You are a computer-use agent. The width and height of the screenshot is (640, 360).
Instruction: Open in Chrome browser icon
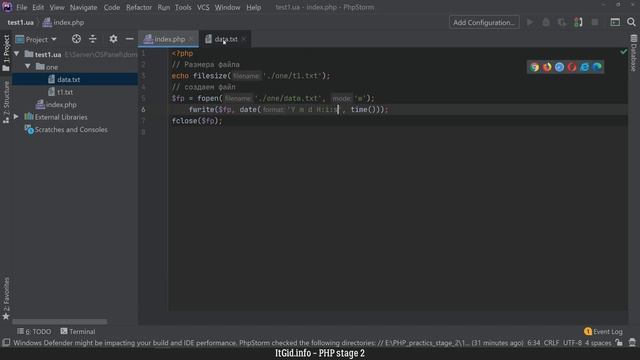[534, 67]
